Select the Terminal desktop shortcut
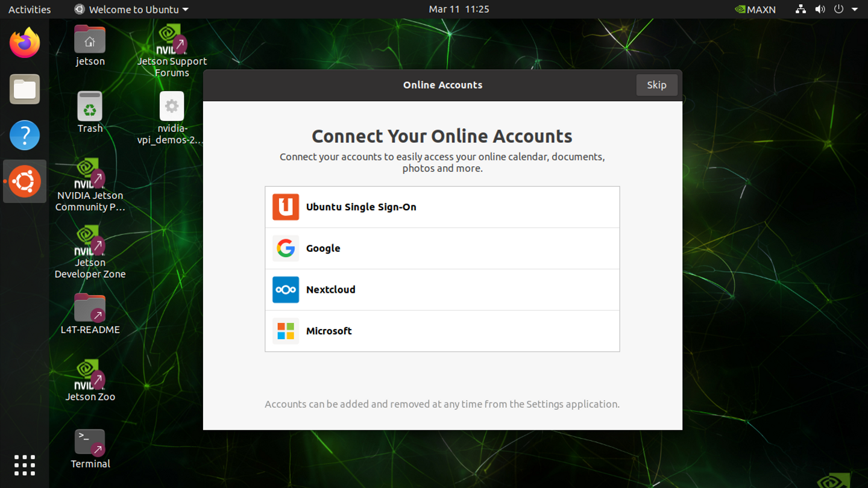The height and width of the screenshot is (488, 868). pyautogui.click(x=90, y=449)
